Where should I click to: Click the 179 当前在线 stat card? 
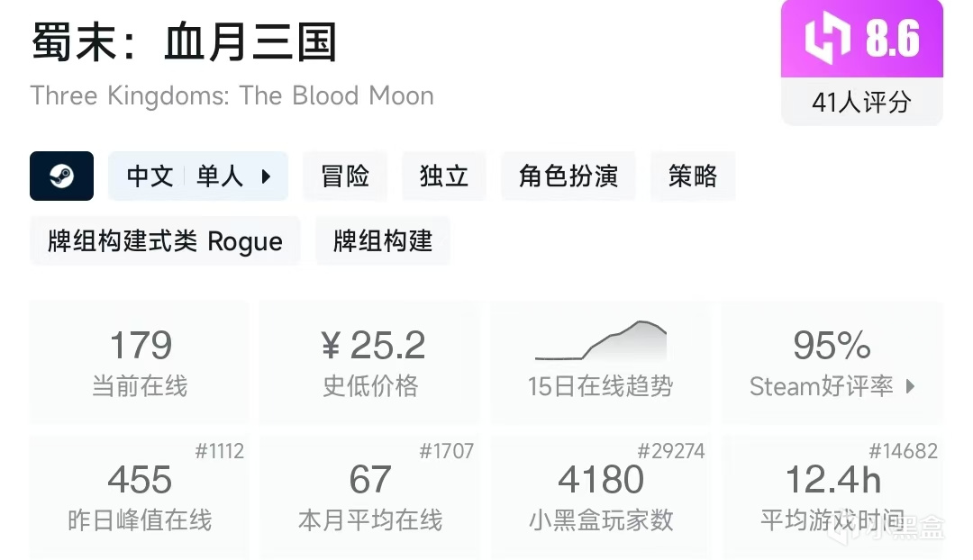(x=140, y=363)
